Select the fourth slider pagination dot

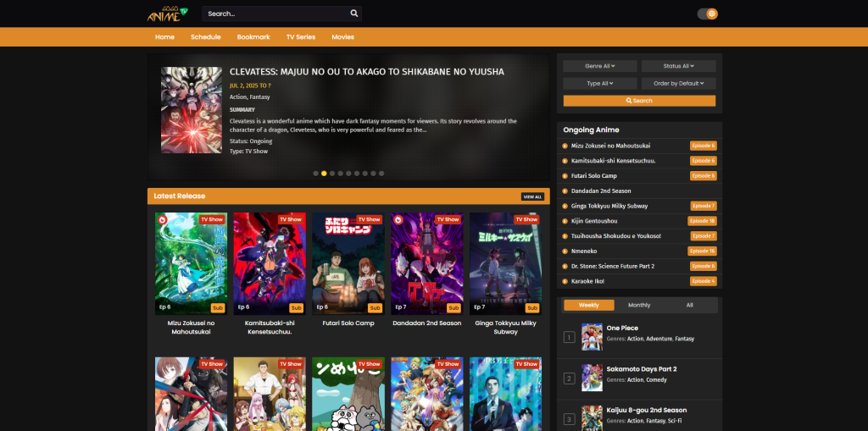[341, 174]
